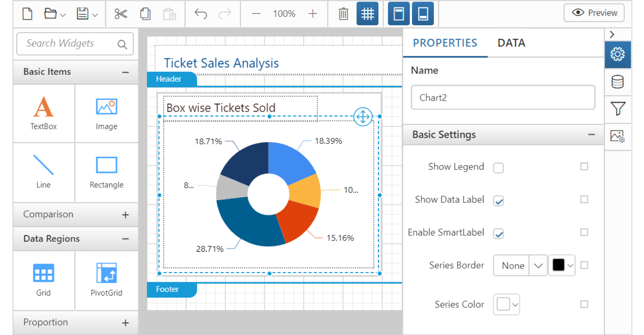Screen dimensions: 644x335
Task: Collapse the Basic Settings section
Action: click(x=592, y=135)
